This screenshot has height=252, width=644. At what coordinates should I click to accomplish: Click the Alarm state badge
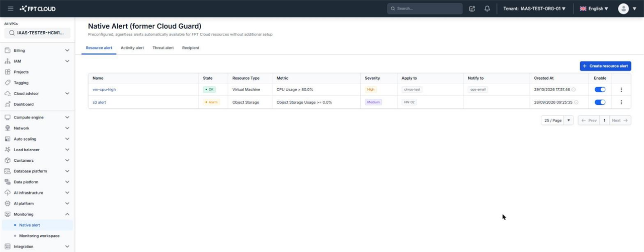(211, 102)
